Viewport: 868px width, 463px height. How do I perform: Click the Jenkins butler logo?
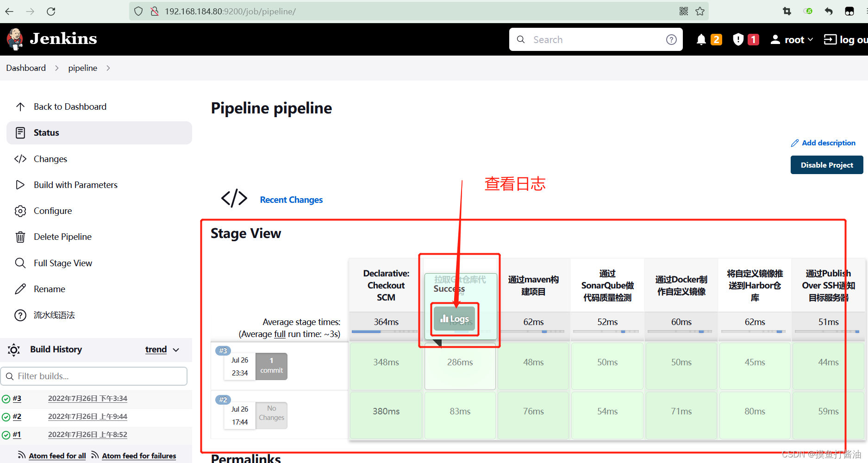pos(15,39)
